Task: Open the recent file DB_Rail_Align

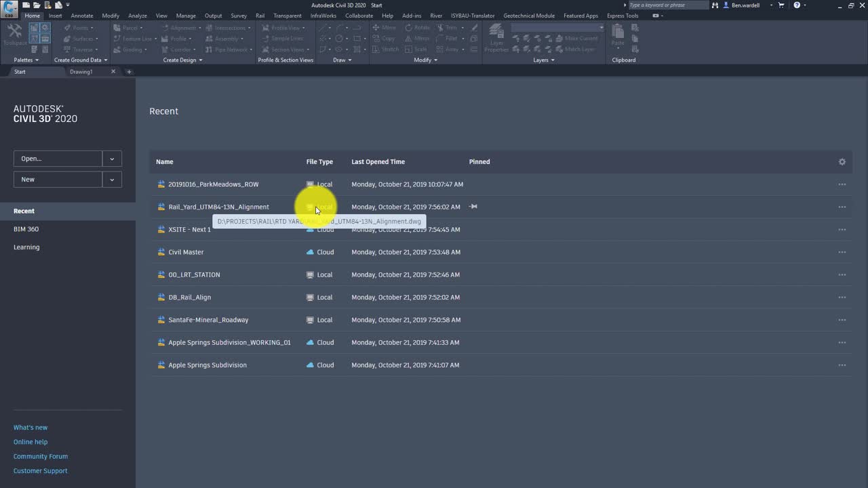Action: (189, 298)
